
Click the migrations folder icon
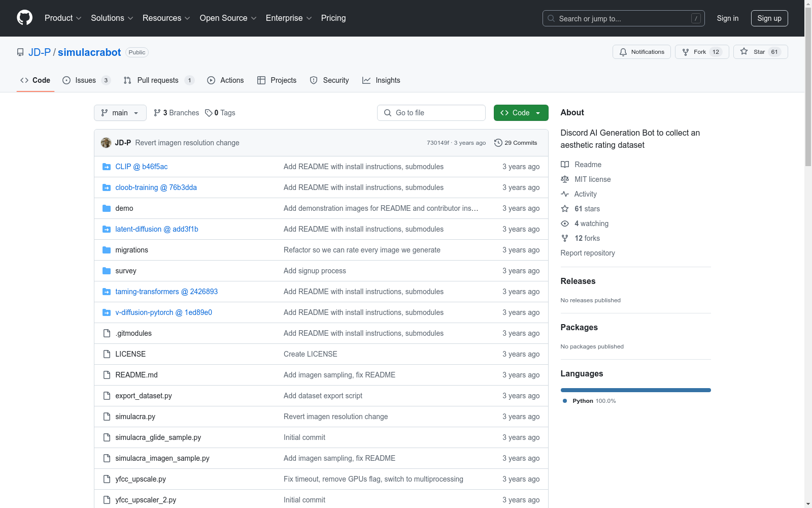tap(107, 250)
